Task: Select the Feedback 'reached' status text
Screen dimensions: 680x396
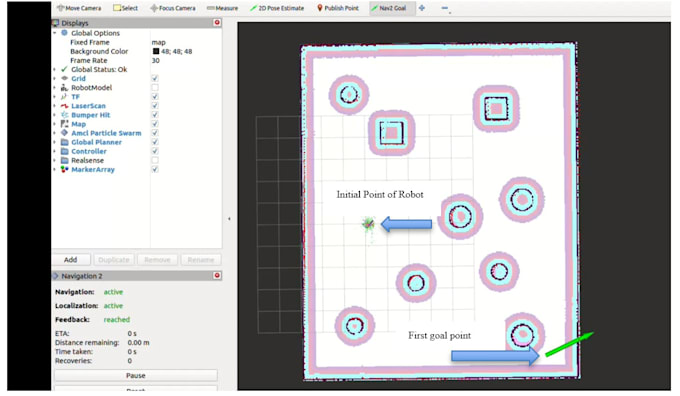Action: (117, 319)
